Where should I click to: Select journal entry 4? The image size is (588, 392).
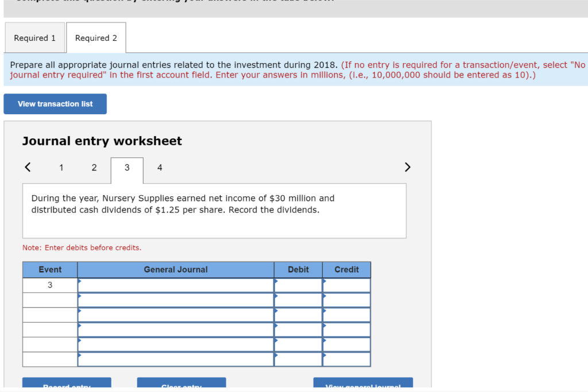[x=160, y=168]
